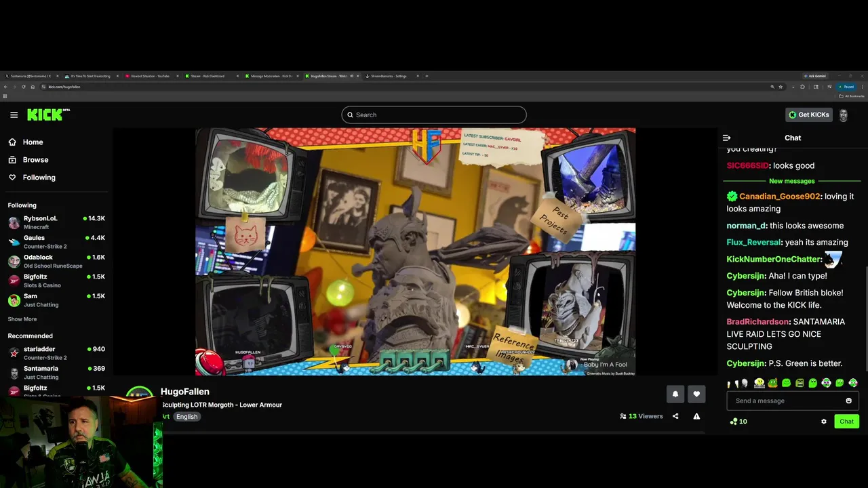Viewport: 868px width, 488px height.
Task: Click the share stream icon
Action: pos(675,416)
